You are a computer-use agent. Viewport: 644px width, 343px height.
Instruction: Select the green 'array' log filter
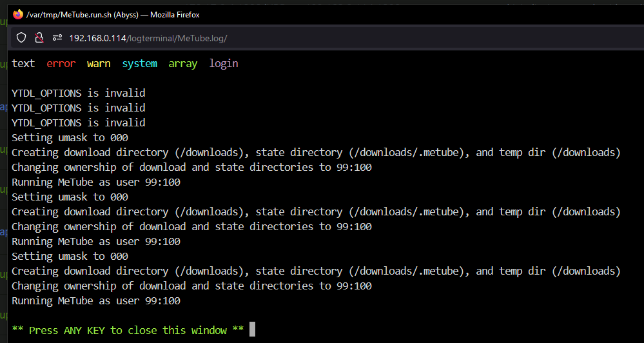[183, 64]
